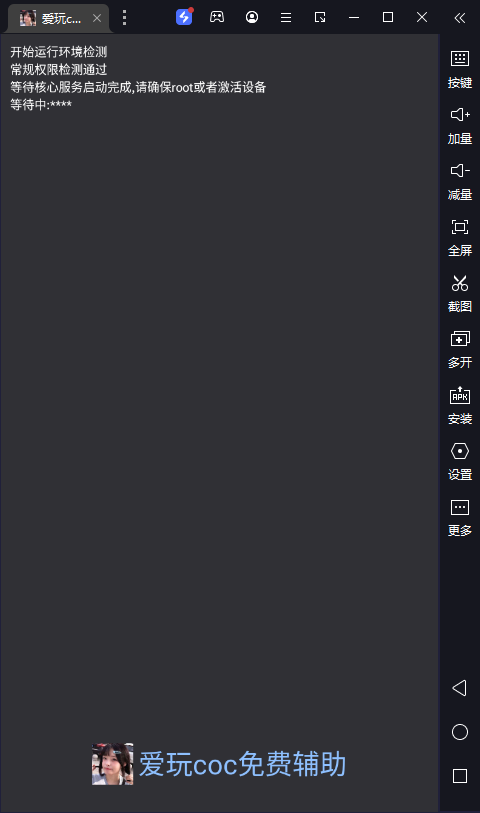Install an APK with 安装 icon
Image resolution: width=480 pixels, height=813 pixels.
pyautogui.click(x=460, y=405)
